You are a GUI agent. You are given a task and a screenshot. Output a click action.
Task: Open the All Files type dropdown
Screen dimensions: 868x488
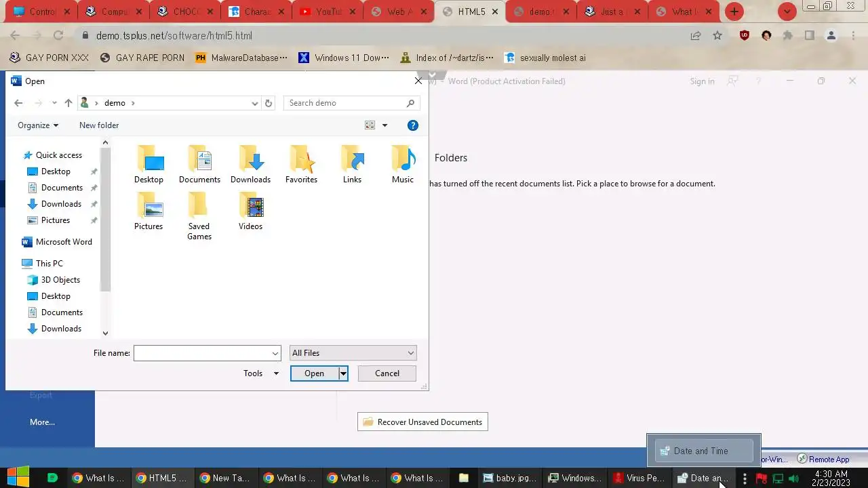(x=353, y=353)
